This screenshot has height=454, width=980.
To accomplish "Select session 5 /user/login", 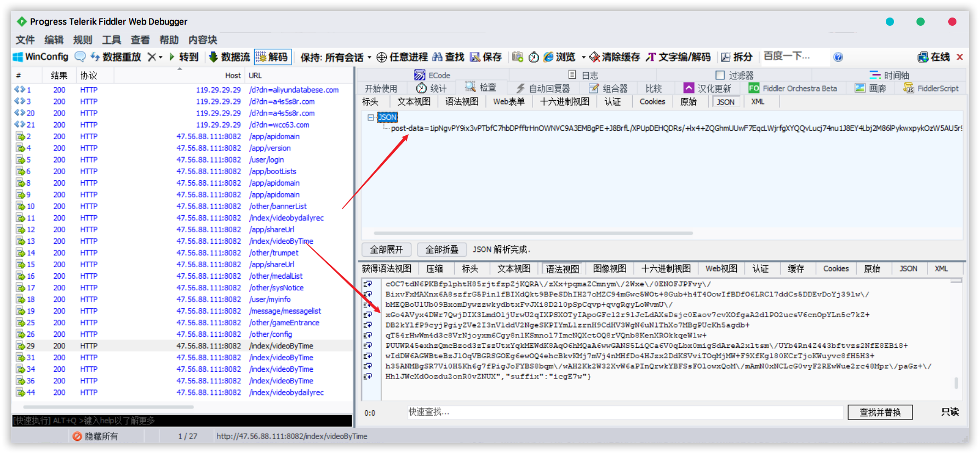I will coord(182,160).
